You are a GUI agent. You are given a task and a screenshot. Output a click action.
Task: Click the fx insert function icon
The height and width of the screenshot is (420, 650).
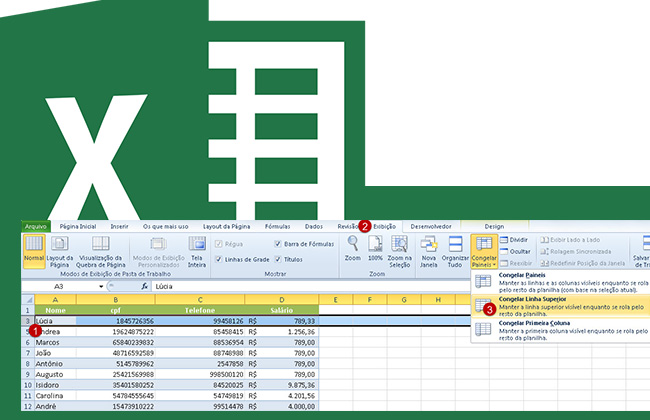[144, 286]
